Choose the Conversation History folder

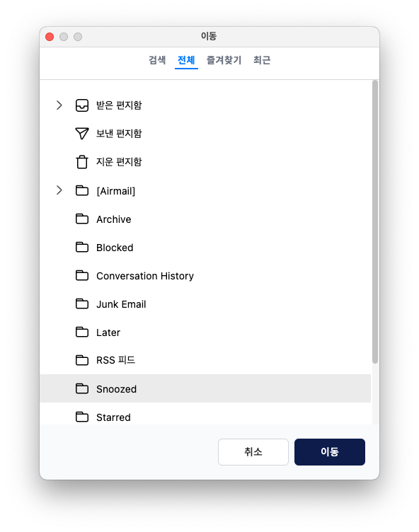[x=205, y=276]
